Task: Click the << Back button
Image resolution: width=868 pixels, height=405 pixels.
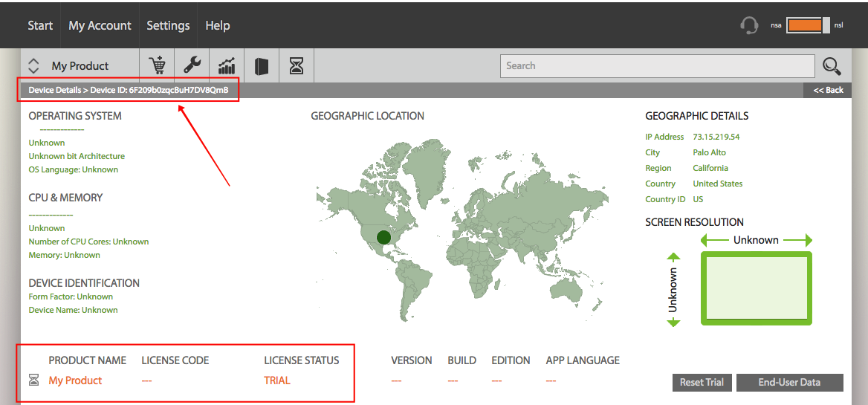Action: click(828, 90)
